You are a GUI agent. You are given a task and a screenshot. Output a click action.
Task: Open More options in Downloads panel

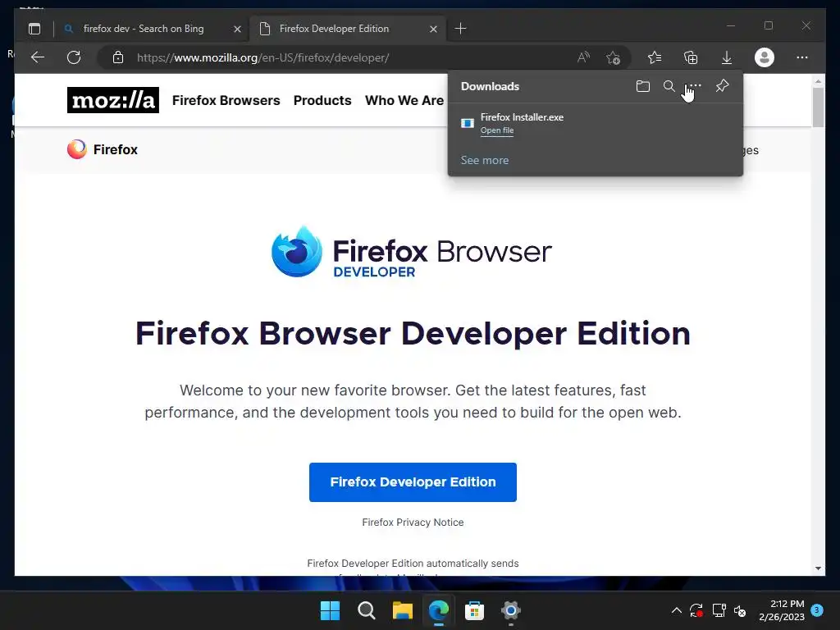695,85
